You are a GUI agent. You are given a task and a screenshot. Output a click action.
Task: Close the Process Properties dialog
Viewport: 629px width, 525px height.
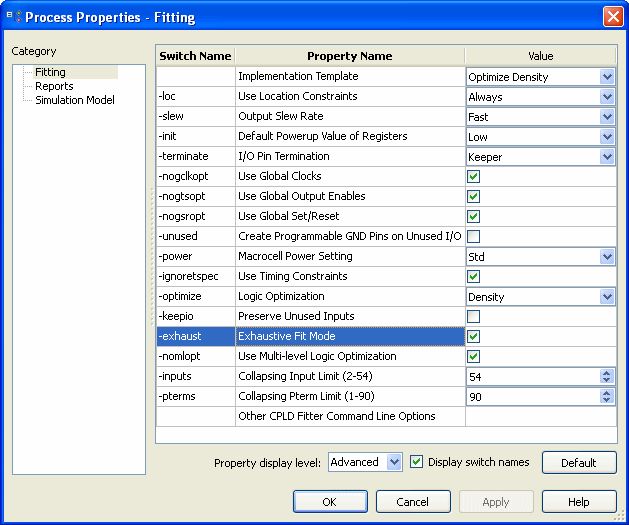612,17
